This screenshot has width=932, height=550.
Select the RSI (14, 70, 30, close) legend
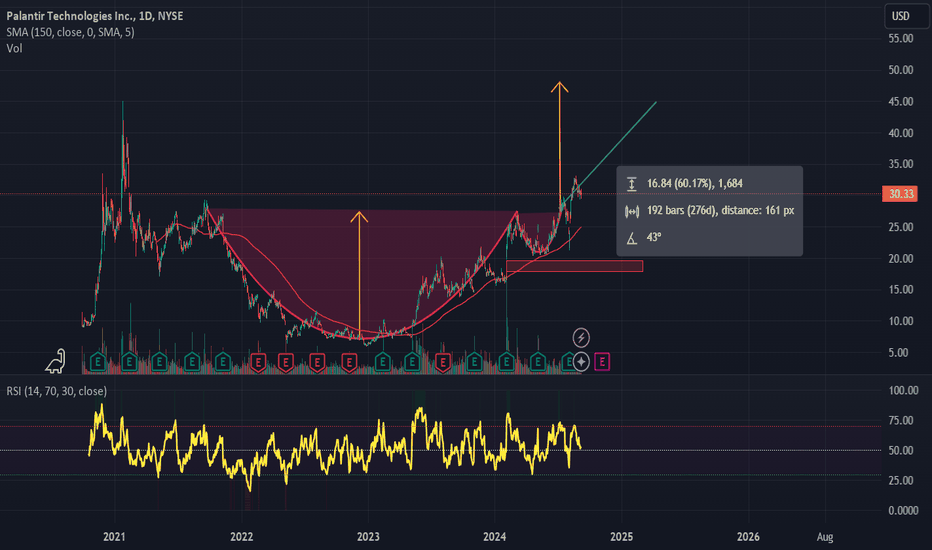(x=56, y=391)
